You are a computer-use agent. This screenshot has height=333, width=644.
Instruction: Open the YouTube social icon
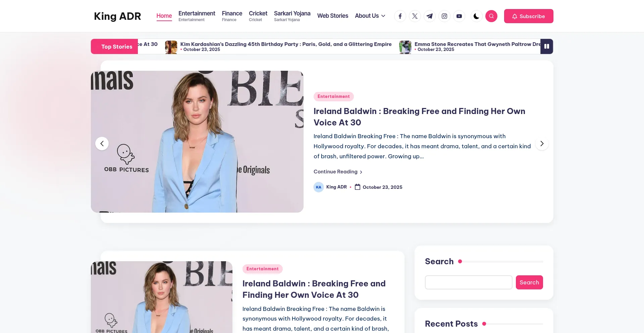coord(459,16)
